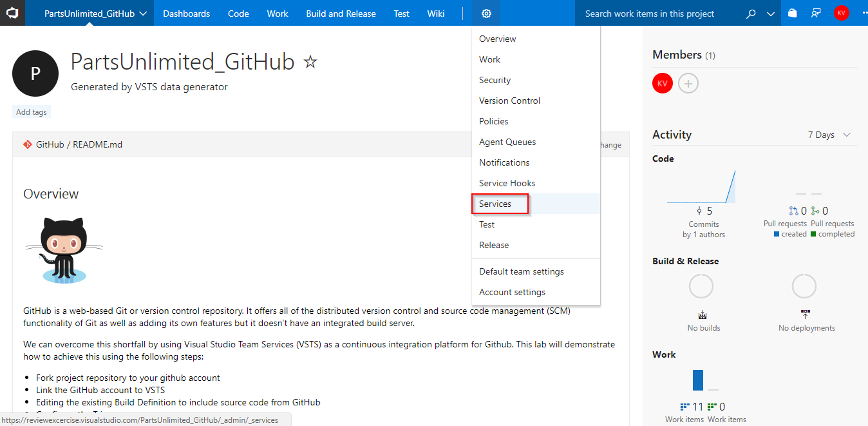Screen dimensions: 868x426
Task: Open the Code hub
Action: 238,14
